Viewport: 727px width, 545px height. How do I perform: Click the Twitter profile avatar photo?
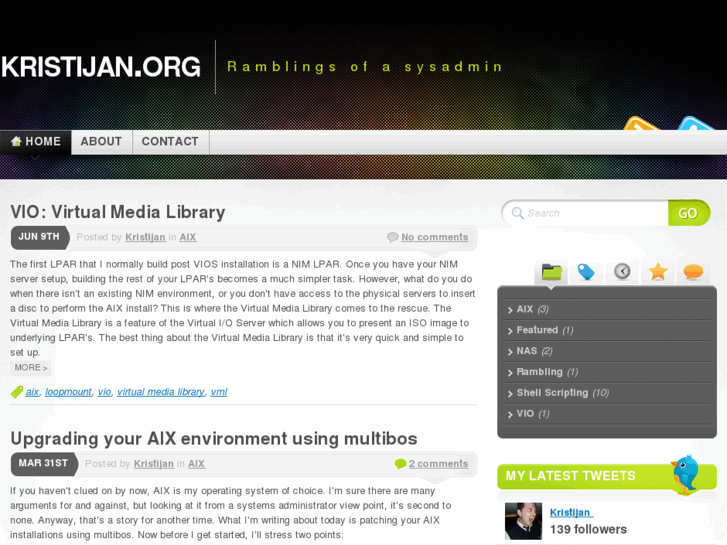tap(523, 521)
